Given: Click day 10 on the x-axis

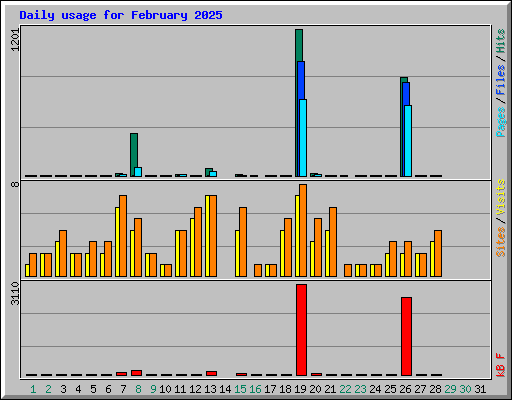Looking at the screenshot, I should (x=165, y=389).
